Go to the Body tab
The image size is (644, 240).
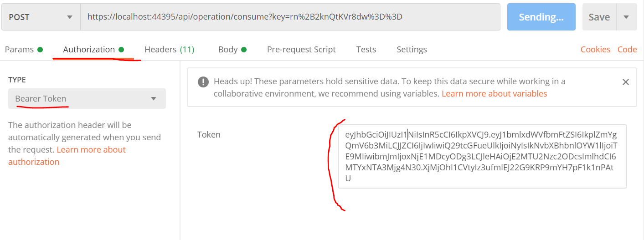click(x=232, y=50)
